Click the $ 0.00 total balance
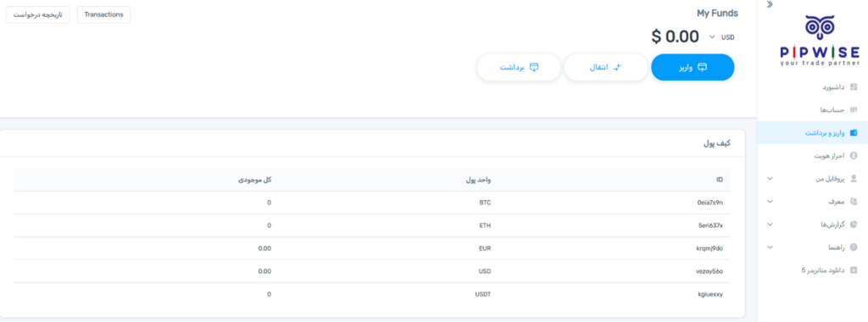 (x=676, y=36)
